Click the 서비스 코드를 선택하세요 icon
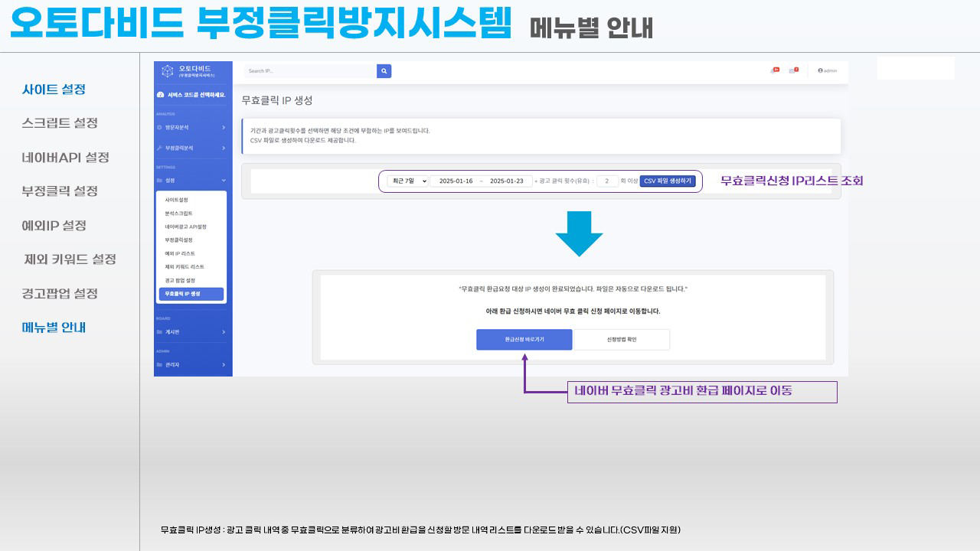 160,95
